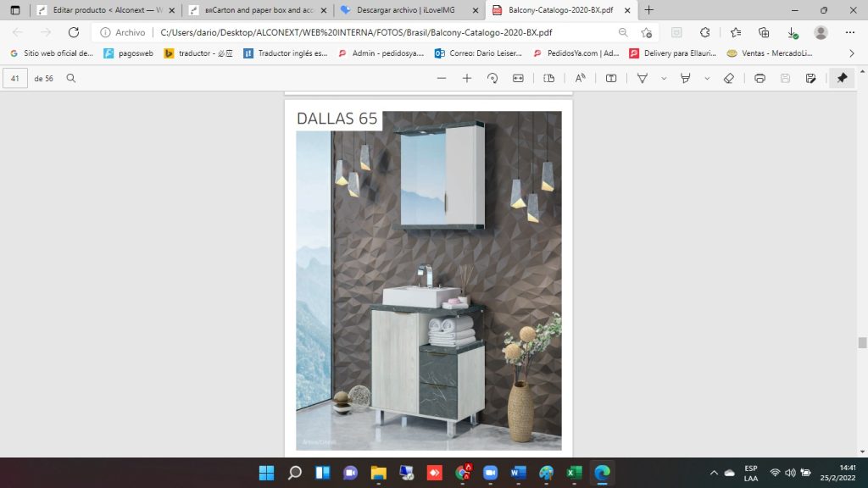Switch to the Descargar archivo iLoveIMG tab
This screenshot has width=868, height=488.
(x=409, y=10)
